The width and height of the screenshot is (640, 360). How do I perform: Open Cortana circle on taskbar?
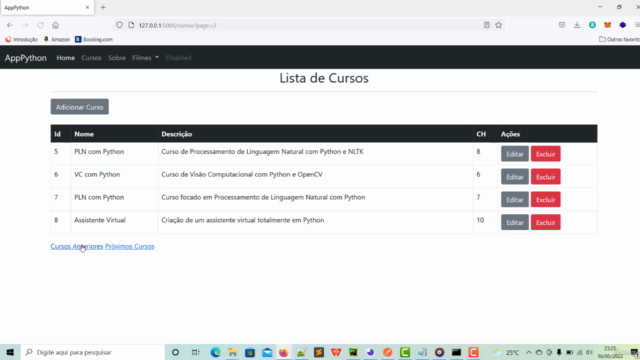[x=176, y=352]
